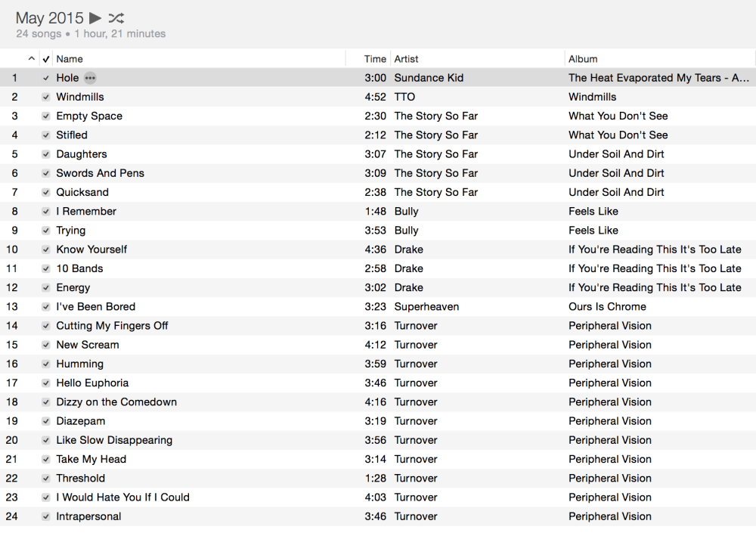The width and height of the screenshot is (756, 533).
Task: Click the artist Superheaven in row 13
Action: point(426,307)
